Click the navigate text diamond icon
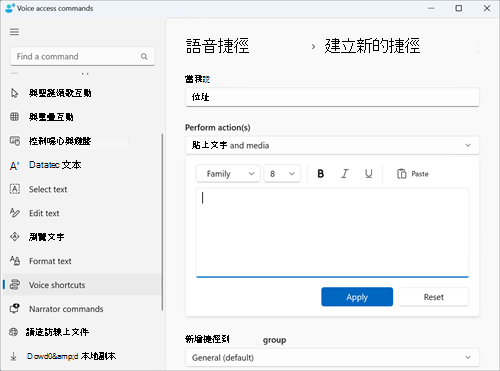 [x=15, y=237]
